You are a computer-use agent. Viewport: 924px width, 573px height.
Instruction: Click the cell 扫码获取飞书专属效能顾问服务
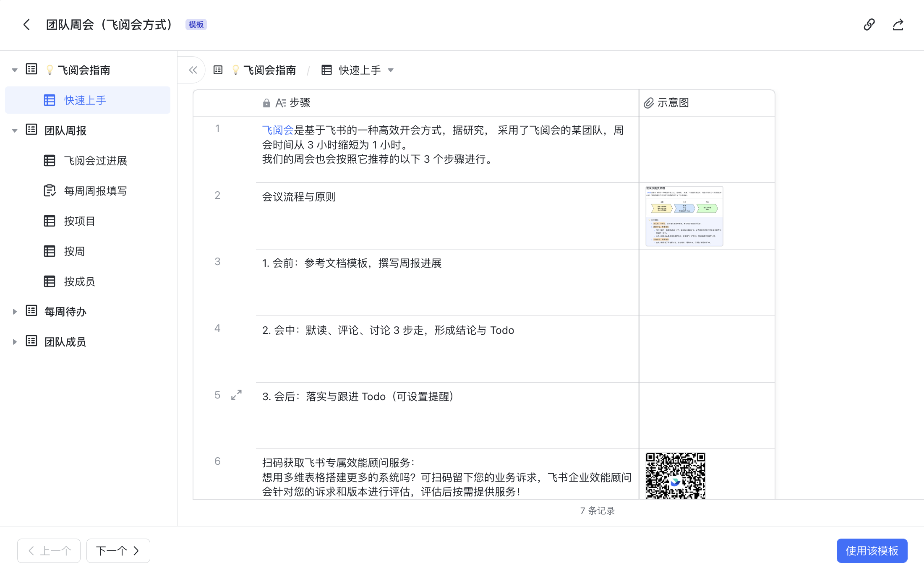click(x=447, y=474)
